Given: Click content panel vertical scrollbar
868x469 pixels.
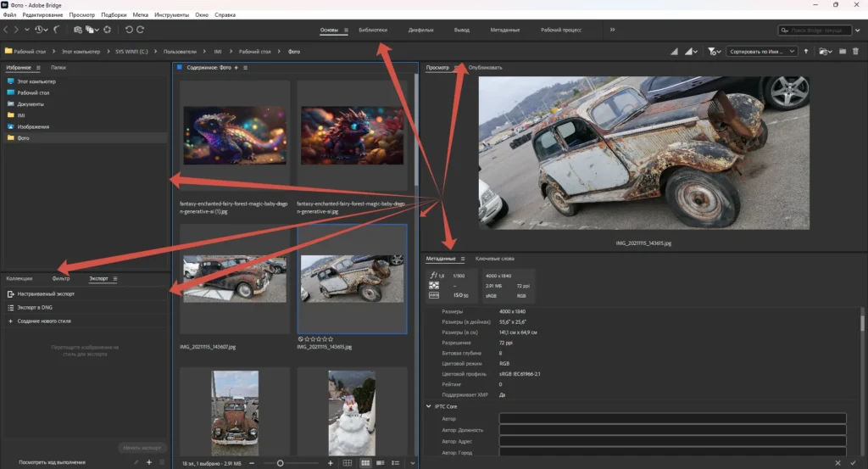Looking at the screenshot, I should [416, 130].
